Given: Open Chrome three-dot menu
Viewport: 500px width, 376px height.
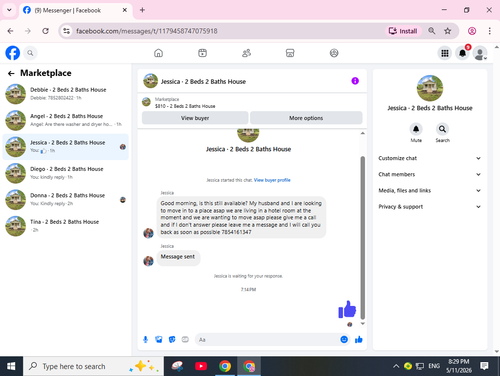Looking at the screenshot, I should coord(489,31).
